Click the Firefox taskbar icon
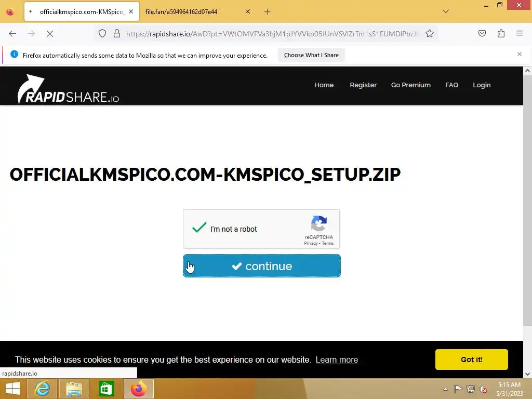532x399 pixels. point(138,389)
